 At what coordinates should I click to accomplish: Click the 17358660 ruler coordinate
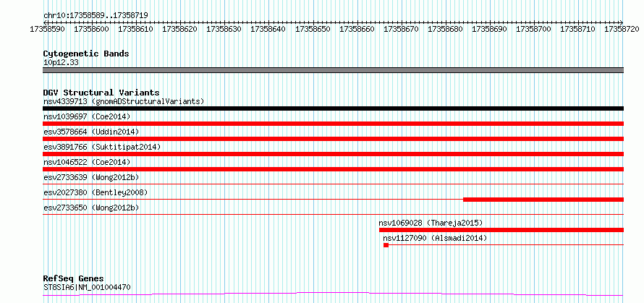[x=357, y=29]
